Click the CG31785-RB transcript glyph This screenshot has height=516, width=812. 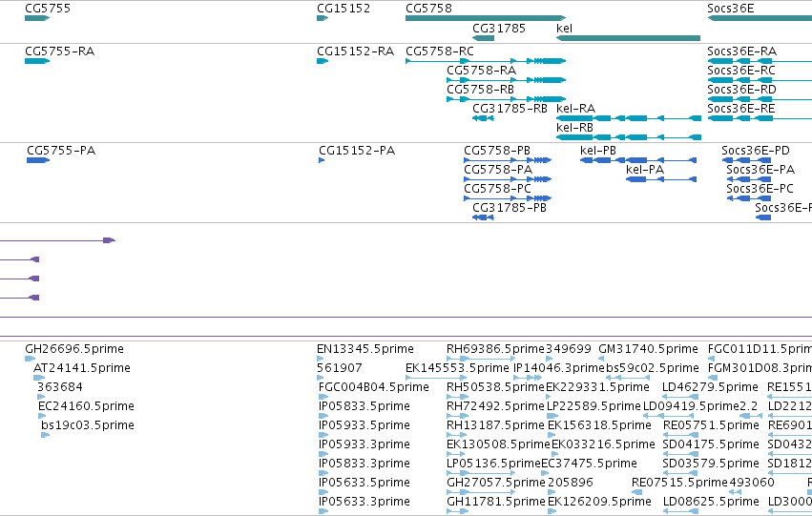point(483,118)
